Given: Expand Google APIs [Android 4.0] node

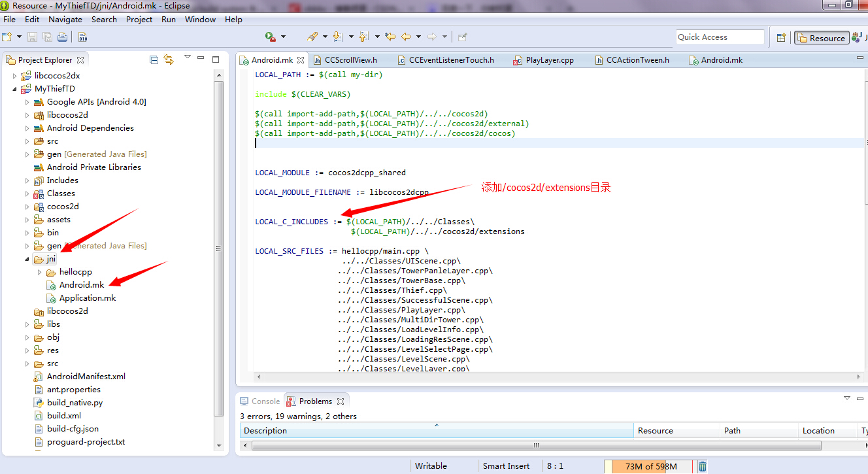Looking at the screenshot, I should [x=27, y=102].
